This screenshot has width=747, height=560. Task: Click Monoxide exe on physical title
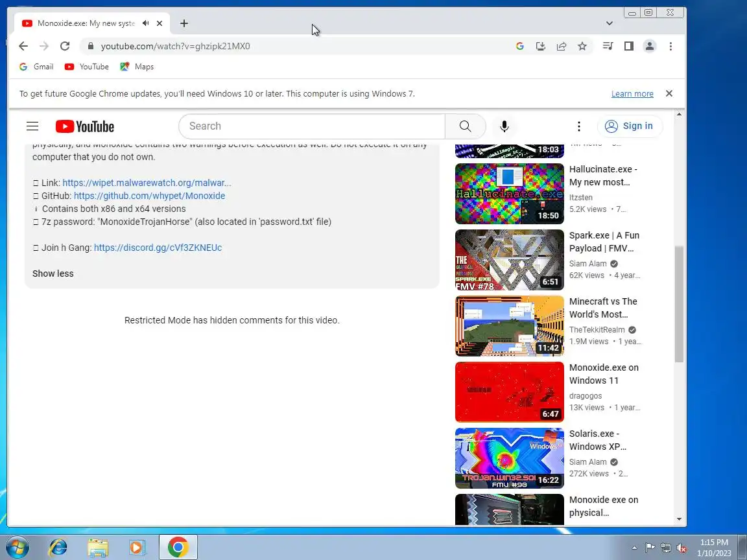(604, 506)
